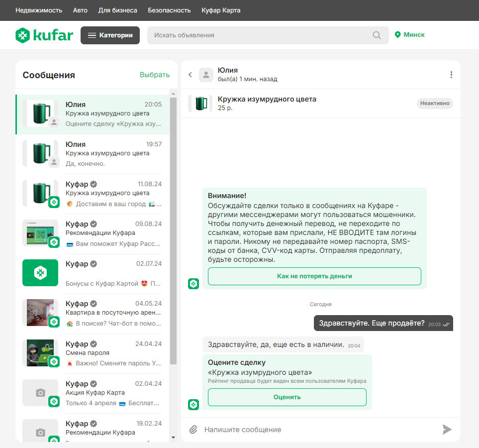Click the sent message Здравствуйте. Еще продаёте?
Screen dimensions: 479x448
tap(383, 323)
